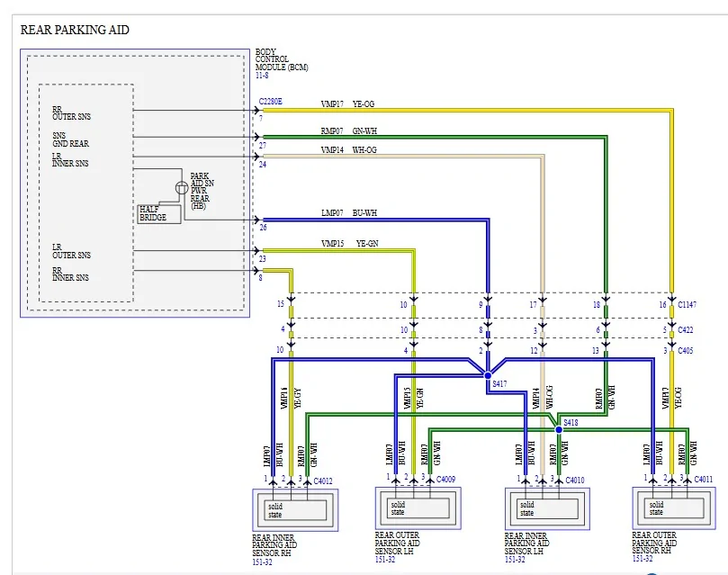The image size is (728, 575).
Task: Click the S417 splice label
Action: (x=499, y=384)
